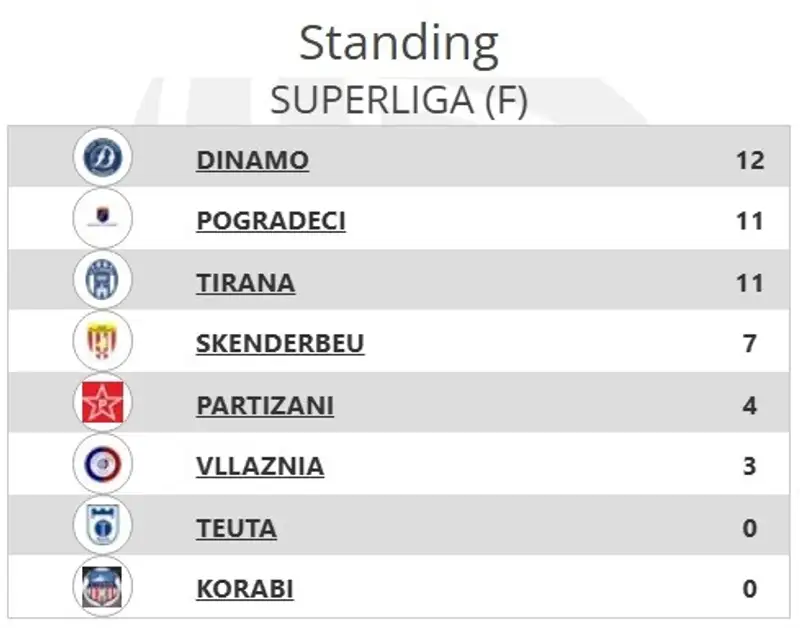The height and width of the screenshot is (628, 800).
Task: Click the Skenderbeu club crest
Action: (102, 342)
